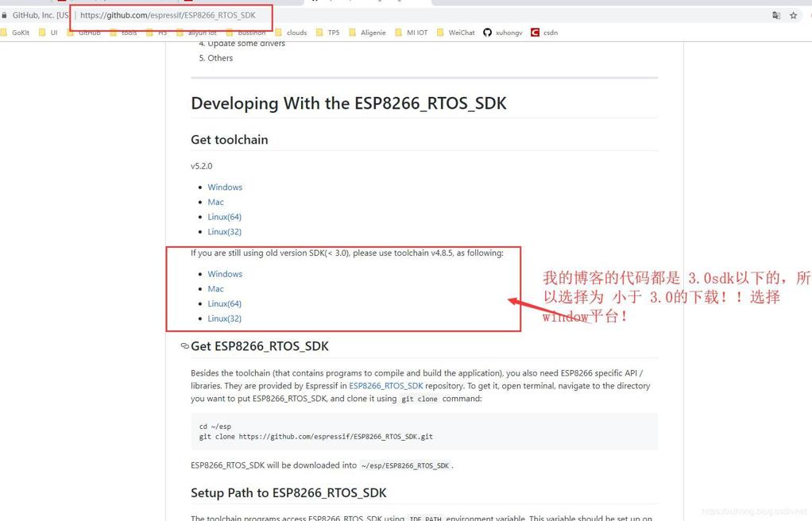Screen dimensions: 812x521
Task: Click the "Developing With the ESP8266_RTOS_SDK" heading
Action: tap(349, 103)
